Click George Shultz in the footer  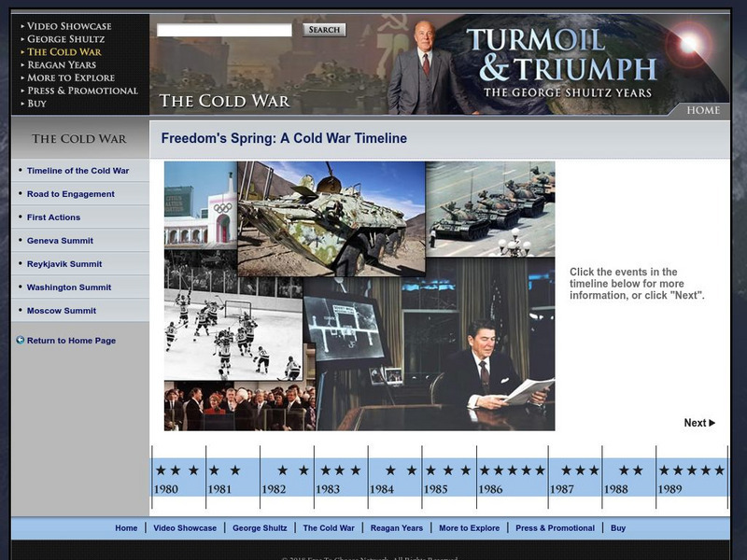(x=260, y=528)
